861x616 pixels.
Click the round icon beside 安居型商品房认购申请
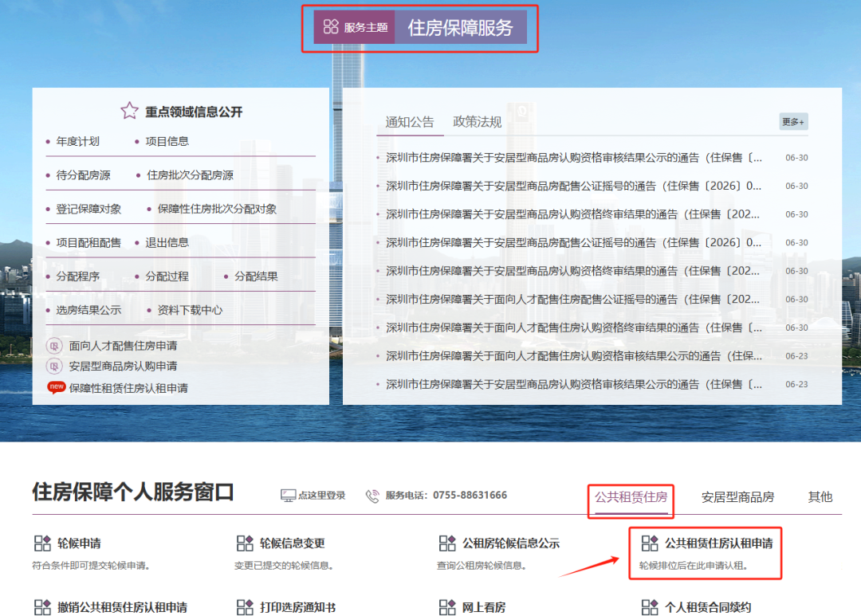(x=54, y=367)
